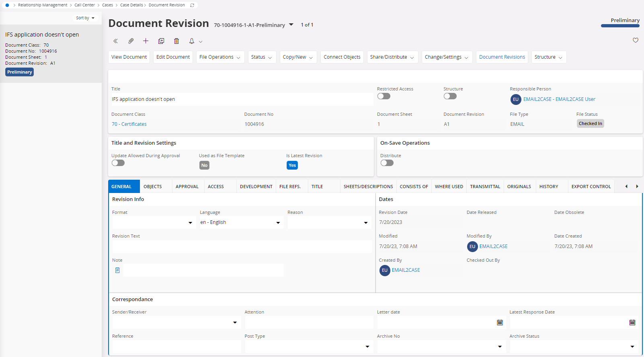Expand the document revision selector dropdown arrow
The width and height of the screenshot is (644, 357).
pos(291,25)
